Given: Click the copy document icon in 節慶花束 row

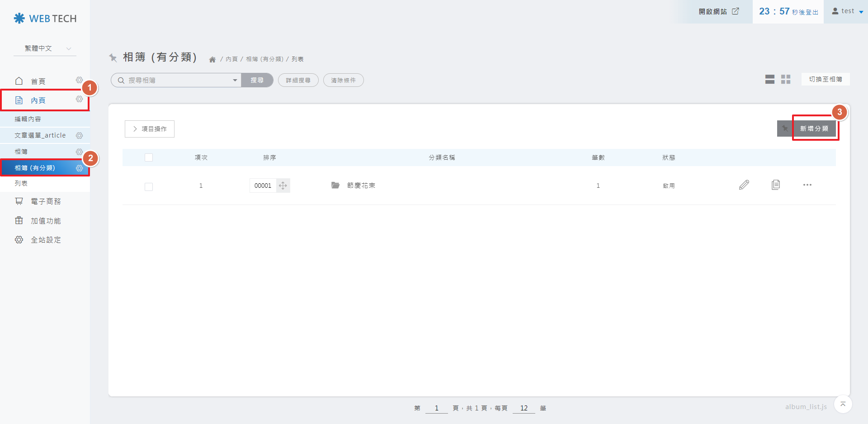Looking at the screenshot, I should coord(775,185).
